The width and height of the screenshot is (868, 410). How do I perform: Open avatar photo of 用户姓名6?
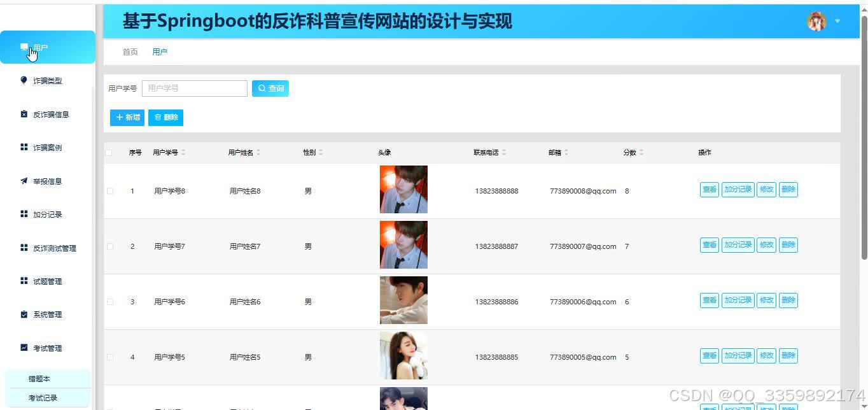[x=403, y=300]
